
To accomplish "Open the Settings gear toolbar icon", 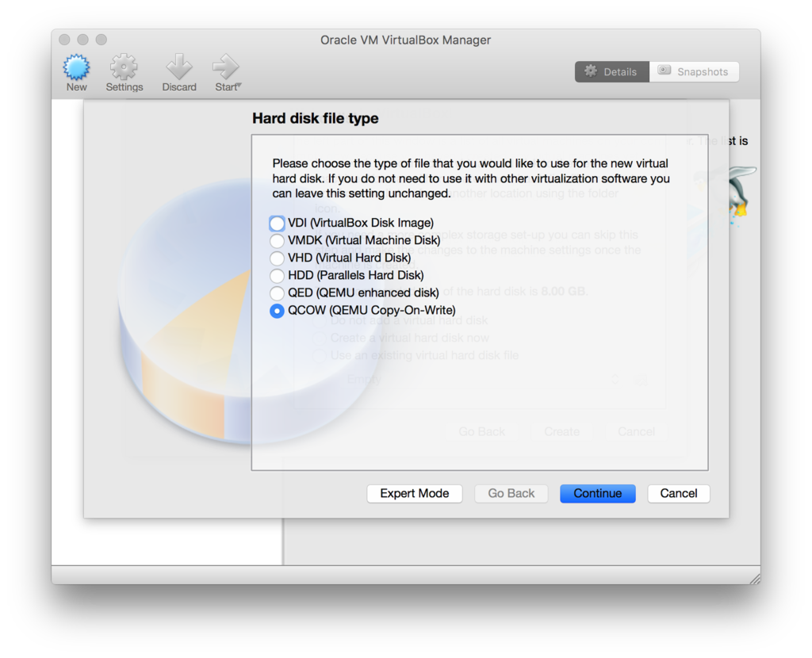I will pyautogui.click(x=124, y=68).
